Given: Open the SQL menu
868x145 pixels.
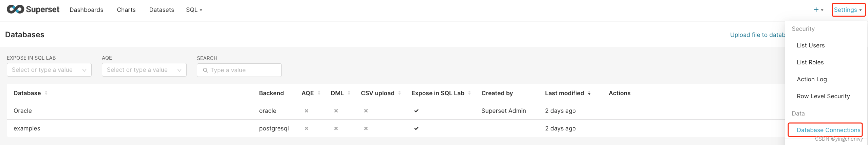Looking at the screenshot, I should click(x=194, y=10).
